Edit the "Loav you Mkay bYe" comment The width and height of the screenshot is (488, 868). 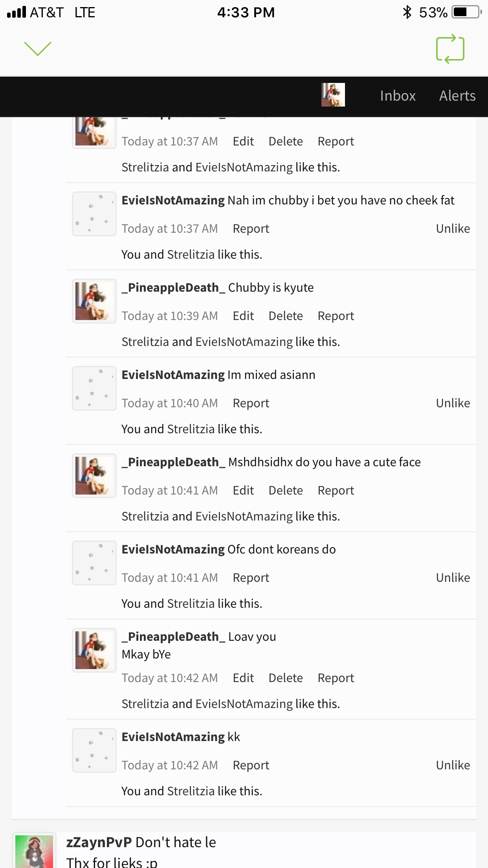pos(243,678)
